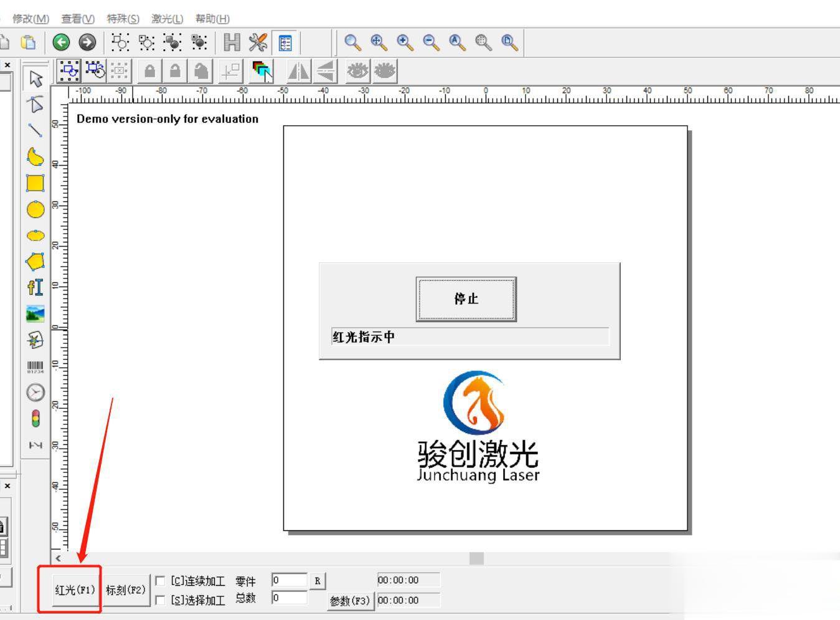Select the Barcode tool
This screenshot has width=840, height=620.
tap(35, 366)
